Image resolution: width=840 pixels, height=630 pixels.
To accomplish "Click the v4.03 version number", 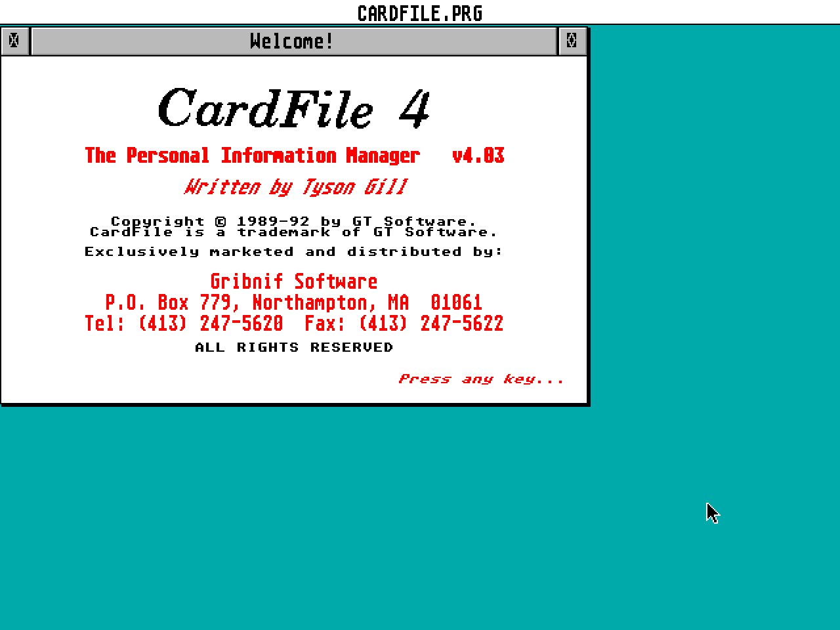I will coord(478,156).
